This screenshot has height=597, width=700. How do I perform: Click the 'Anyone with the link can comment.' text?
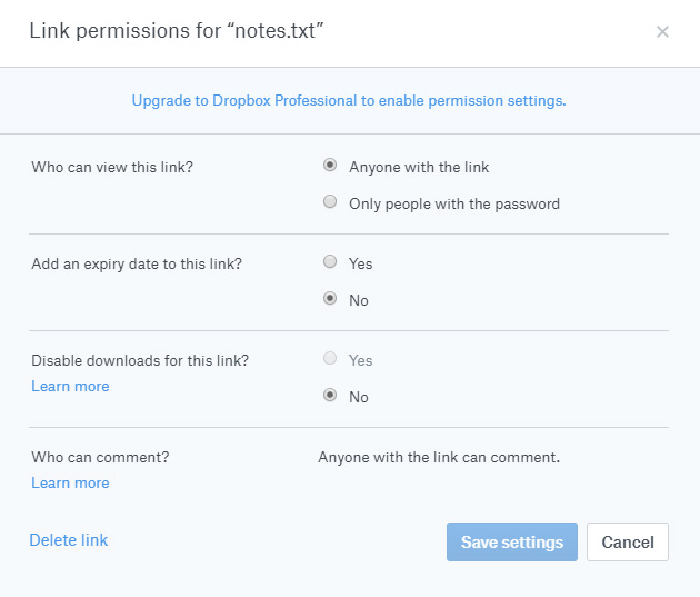439,457
